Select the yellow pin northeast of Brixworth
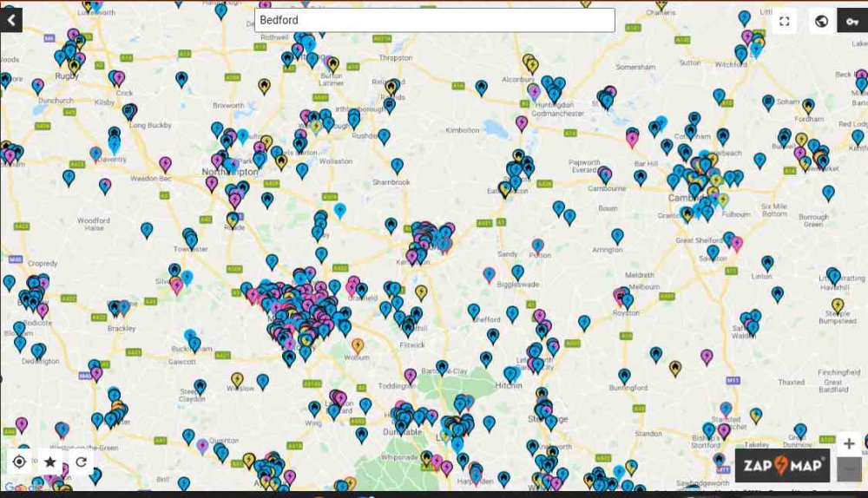Image resolution: width=868 pixels, height=498 pixels. click(x=265, y=86)
